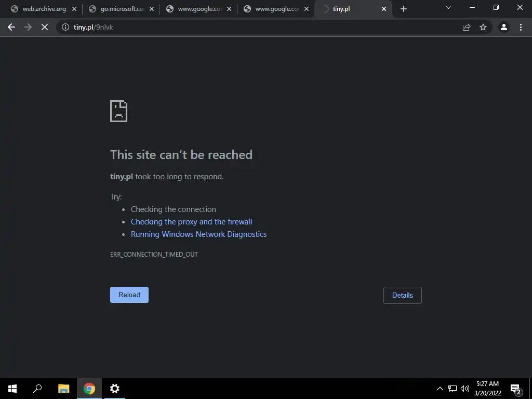Bookmark this tab with the star
The width and height of the screenshot is (532, 399).
point(483,27)
